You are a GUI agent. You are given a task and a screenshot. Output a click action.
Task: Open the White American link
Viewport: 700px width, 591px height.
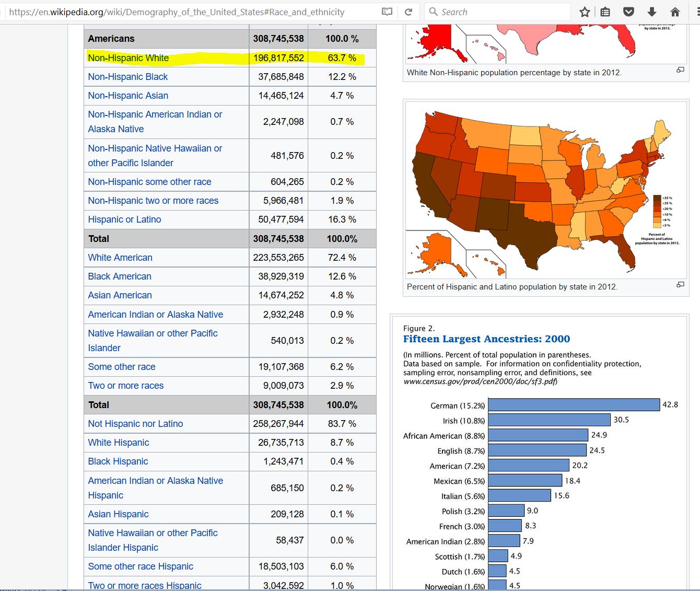[120, 258]
